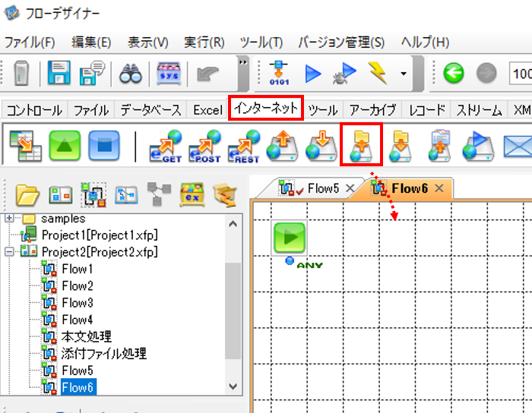Click open folder icon in project pane
The image size is (532, 413).
click(x=27, y=195)
